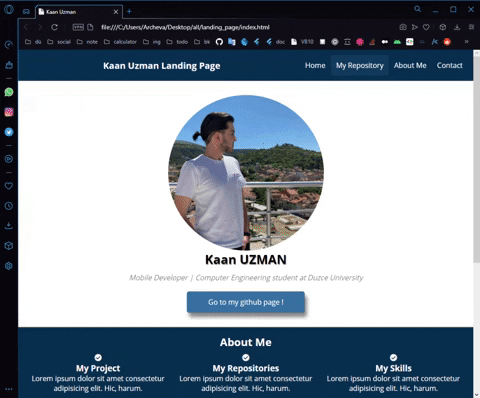Open the 'bk' bookmarks folder
Viewport: 480px width, 398px height.
(x=202, y=42)
